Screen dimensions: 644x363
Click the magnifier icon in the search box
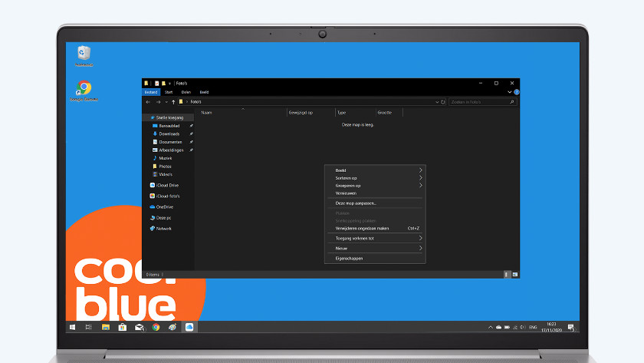coord(512,102)
